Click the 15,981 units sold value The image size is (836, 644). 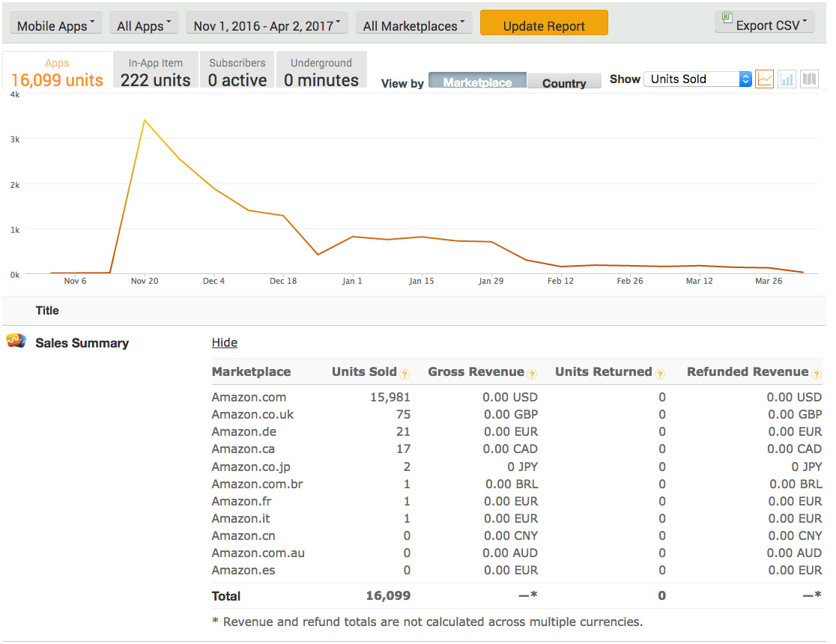(x=390, y=397)
